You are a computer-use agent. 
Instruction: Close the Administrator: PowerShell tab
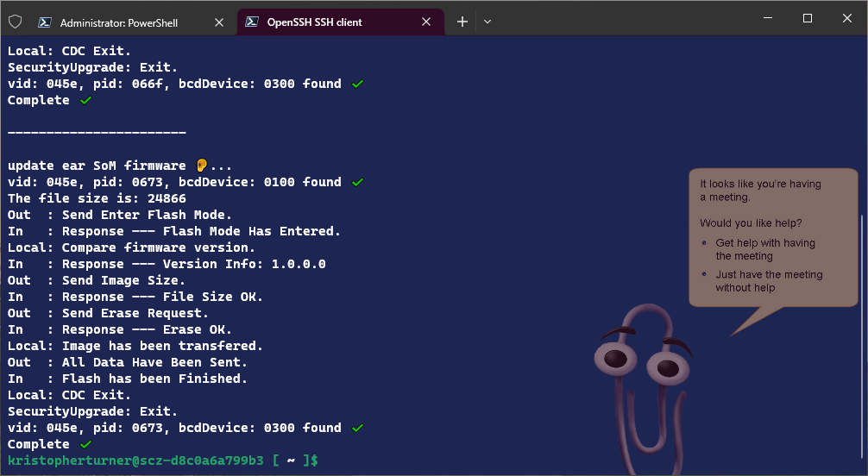click(x=220, y=22)
